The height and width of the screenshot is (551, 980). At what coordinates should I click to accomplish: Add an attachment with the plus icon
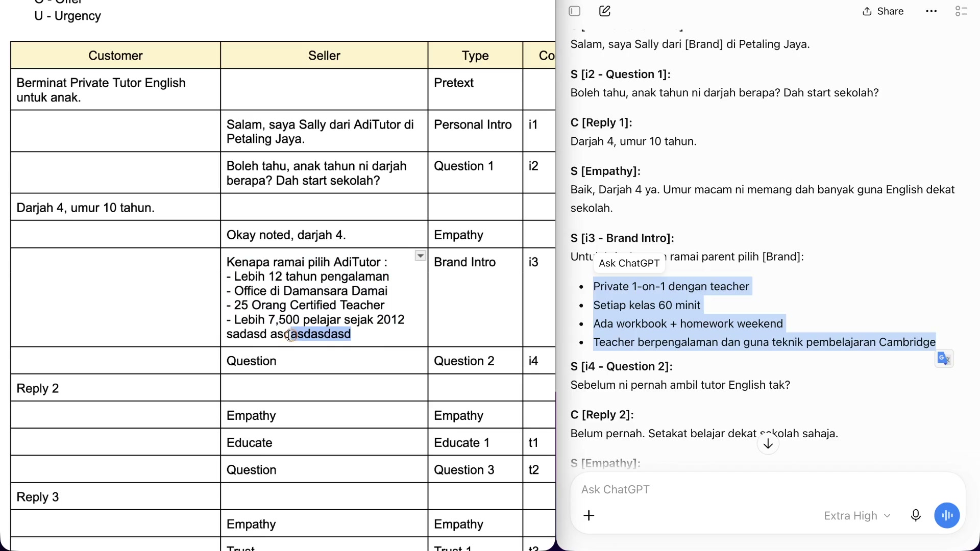coord(589,516)
